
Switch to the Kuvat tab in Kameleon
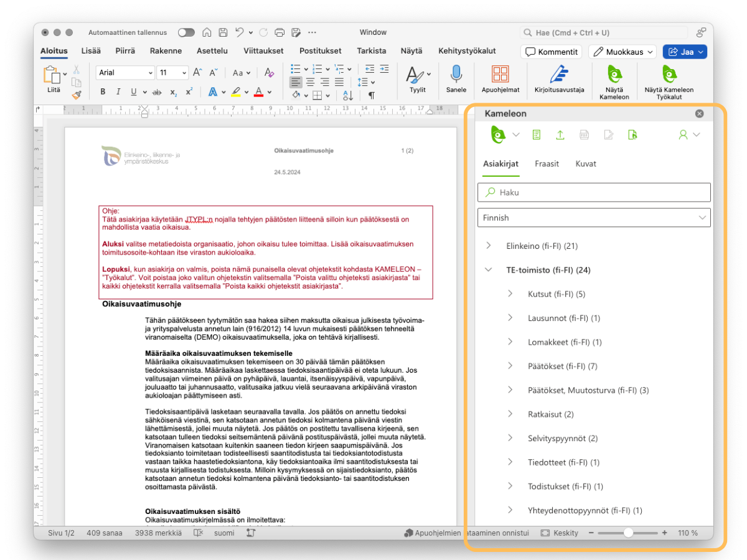586,164
